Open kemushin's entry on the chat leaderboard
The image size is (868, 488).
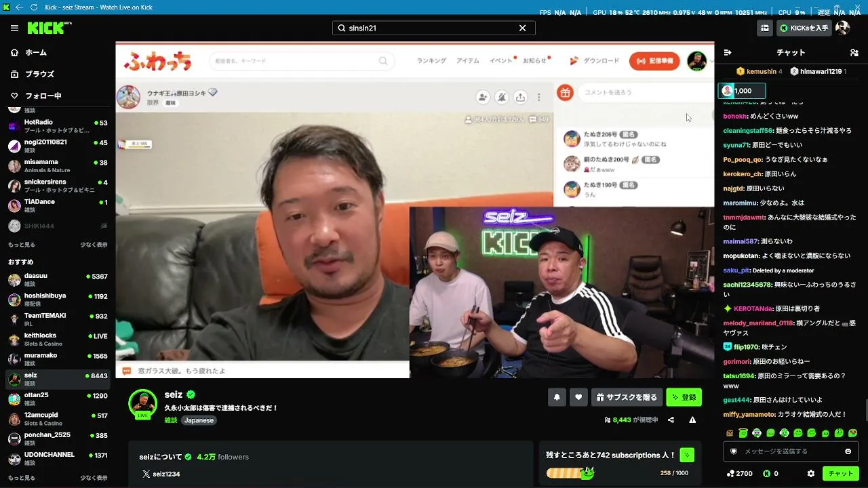[759, 71]
